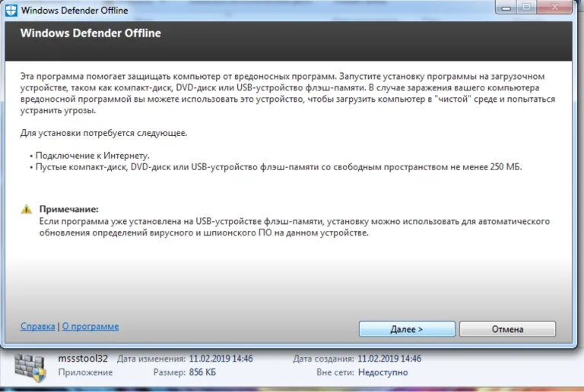Maximize the Windows Defender Offline window

tap(526, 7)
